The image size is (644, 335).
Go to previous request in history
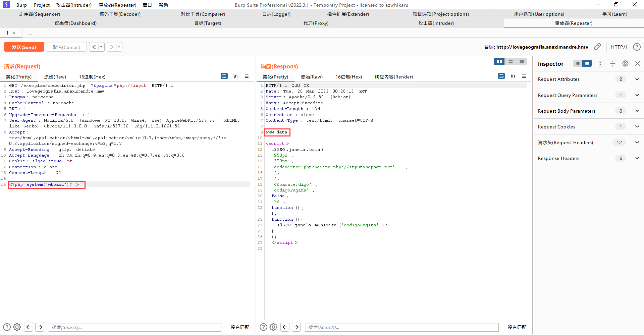click(x=94, y=47)
